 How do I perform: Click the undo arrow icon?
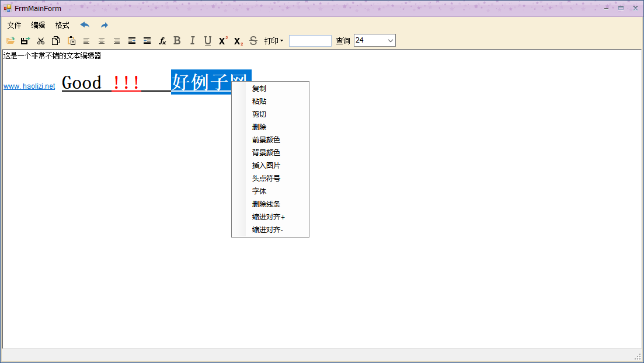[x=85, y=25]
